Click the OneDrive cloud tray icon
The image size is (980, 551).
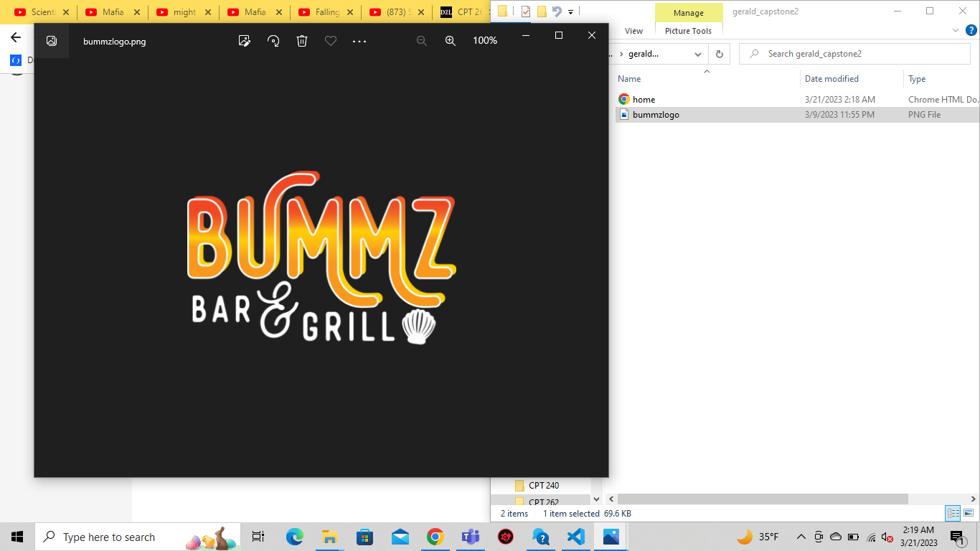(836, 537)
